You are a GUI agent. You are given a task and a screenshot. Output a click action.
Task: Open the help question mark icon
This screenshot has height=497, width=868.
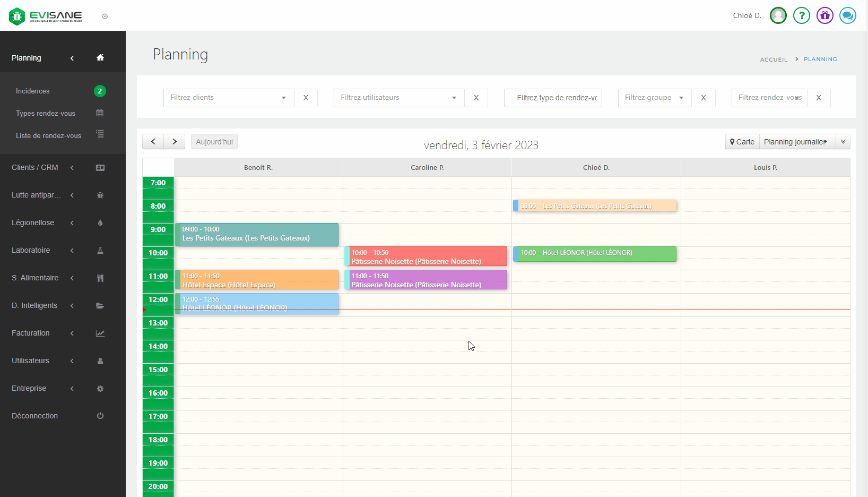801,15
